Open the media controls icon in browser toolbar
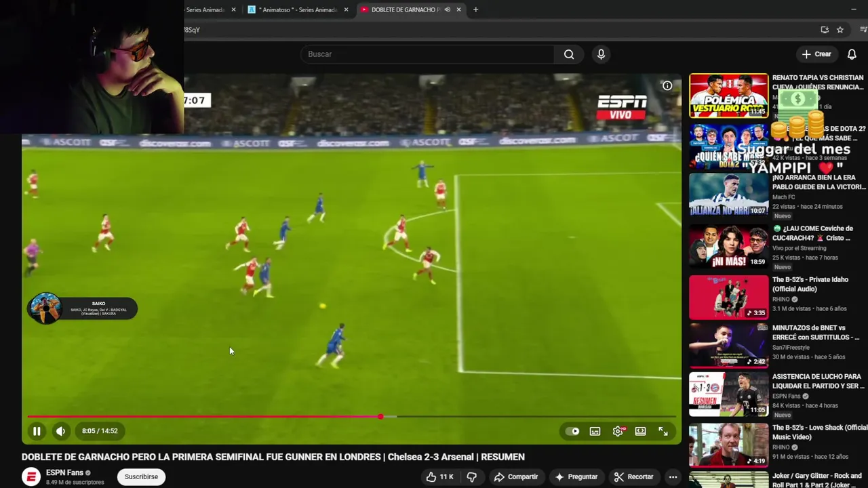This screenshot has width=868, height=488. click(863, 30)
